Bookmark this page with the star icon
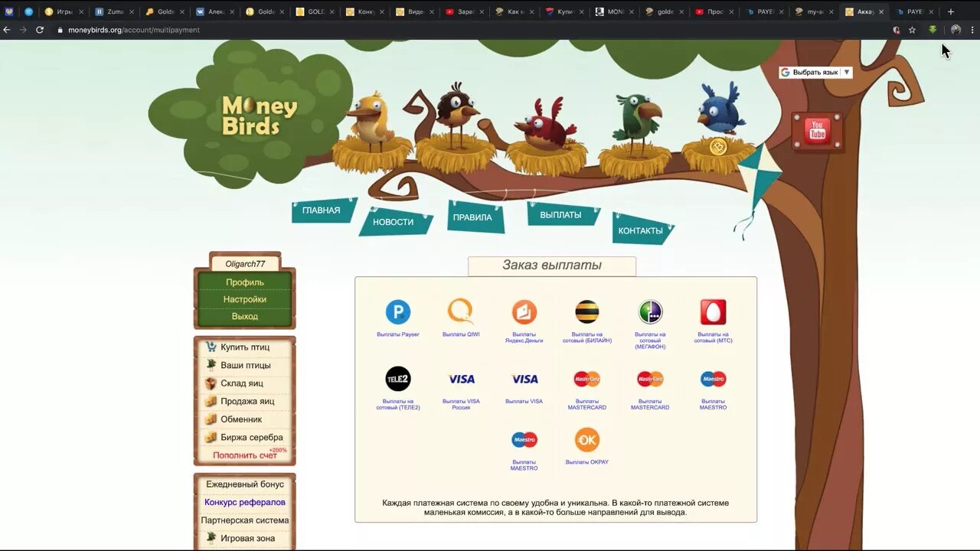Screen dimensions: 980x551 tap(912, 30)
